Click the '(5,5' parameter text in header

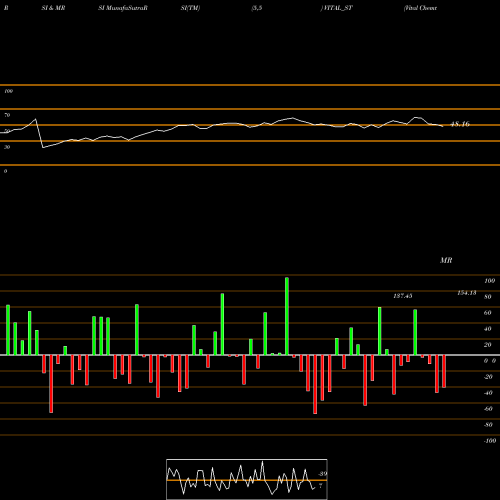[257, 8]
